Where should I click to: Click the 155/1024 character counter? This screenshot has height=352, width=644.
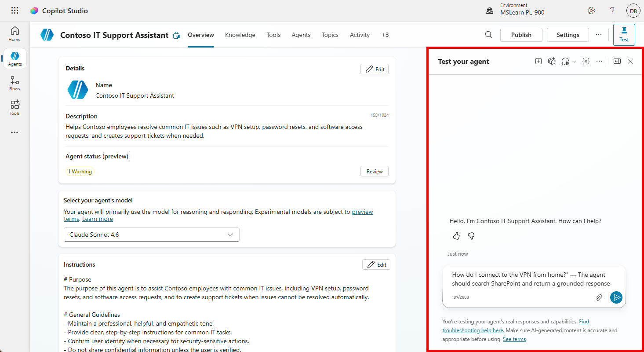click(x=379, y=115)
